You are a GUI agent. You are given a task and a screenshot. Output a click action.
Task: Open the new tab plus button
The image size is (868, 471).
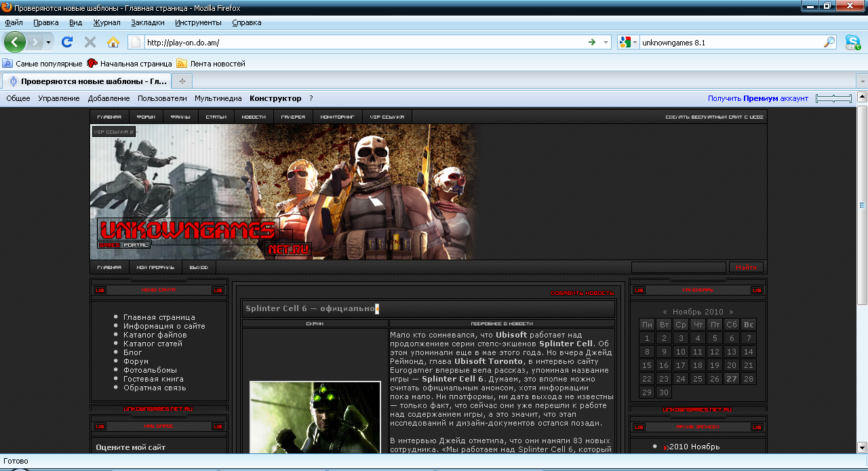pyautogui.click(x=182, y=81)
